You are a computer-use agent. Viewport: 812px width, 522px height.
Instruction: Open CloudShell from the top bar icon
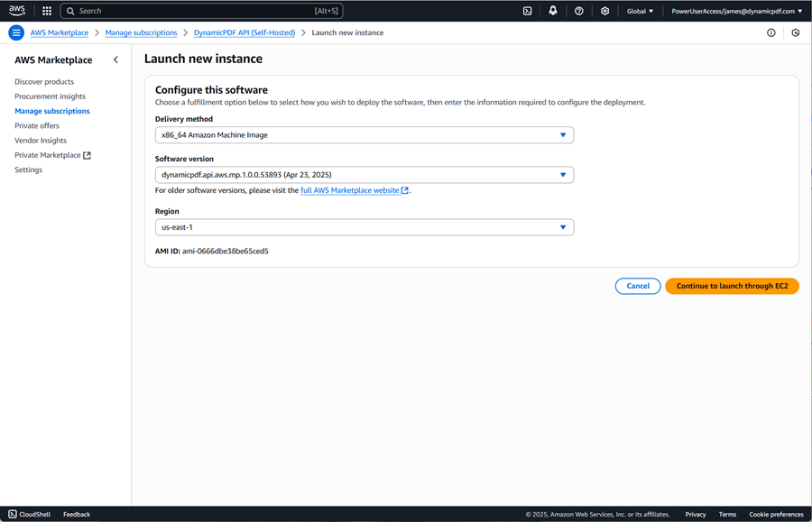pos(527,11)
